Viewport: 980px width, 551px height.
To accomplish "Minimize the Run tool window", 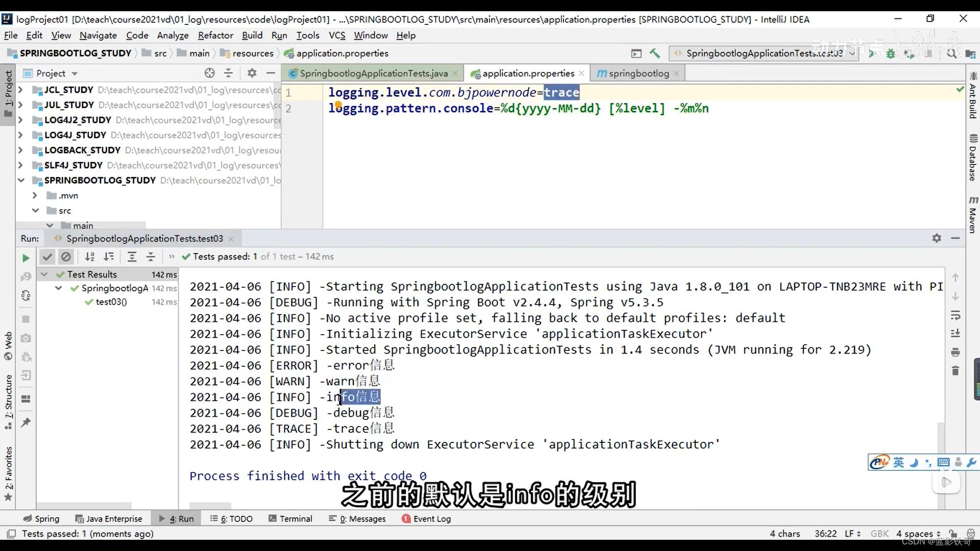I will point(955,238).
